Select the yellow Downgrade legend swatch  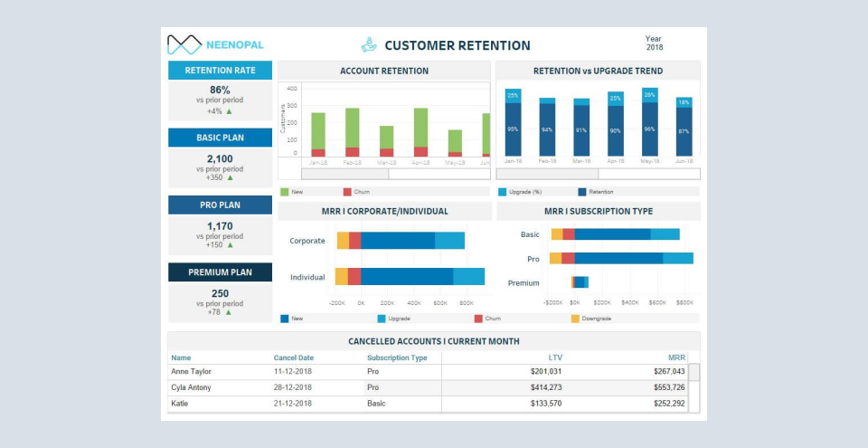click(575, 319)
